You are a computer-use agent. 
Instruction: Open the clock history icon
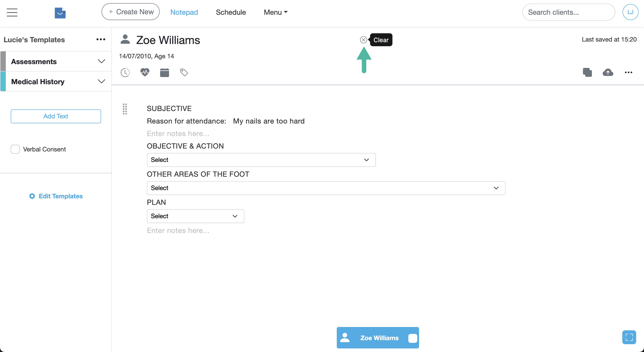pyautogui.click(x=125, y=72)
